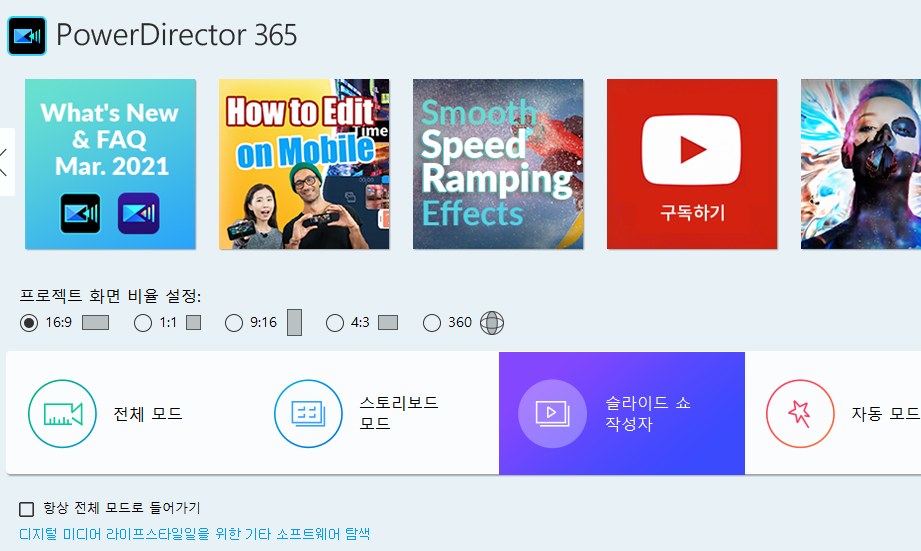The width and height of the screenshot is (921, 551).
Task: Open the Storyboard Mode (스토리보드 모드) icon
Action: pos(308,414)
